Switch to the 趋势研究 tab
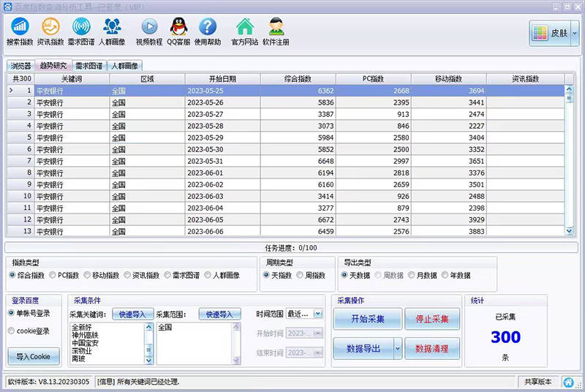This screenshot has height=392, width=585. click(x=53, y=66)
